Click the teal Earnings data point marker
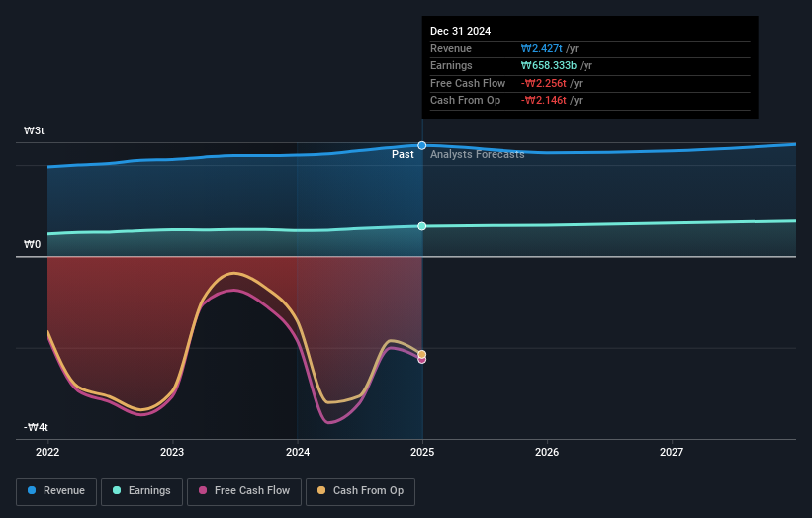812x518 pixels. [x=422, y=226]
